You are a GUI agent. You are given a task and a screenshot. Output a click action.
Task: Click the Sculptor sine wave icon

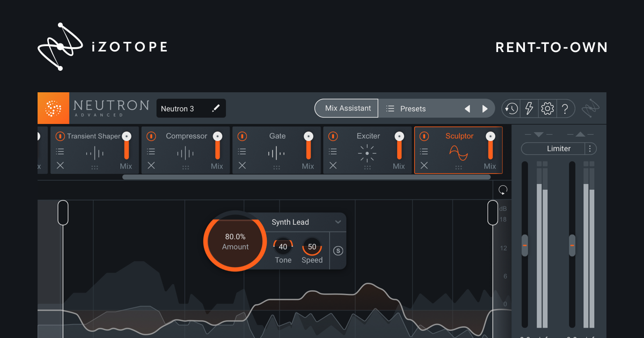458,153
